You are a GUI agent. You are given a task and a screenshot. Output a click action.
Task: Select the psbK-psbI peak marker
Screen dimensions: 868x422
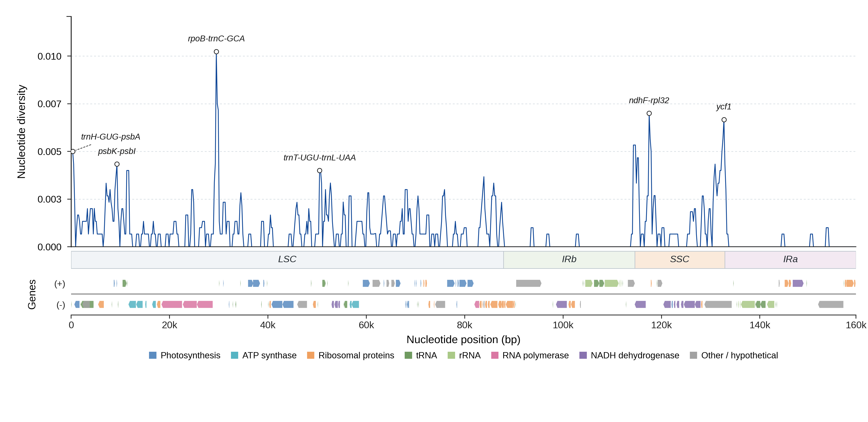click(x=117, y=164)
